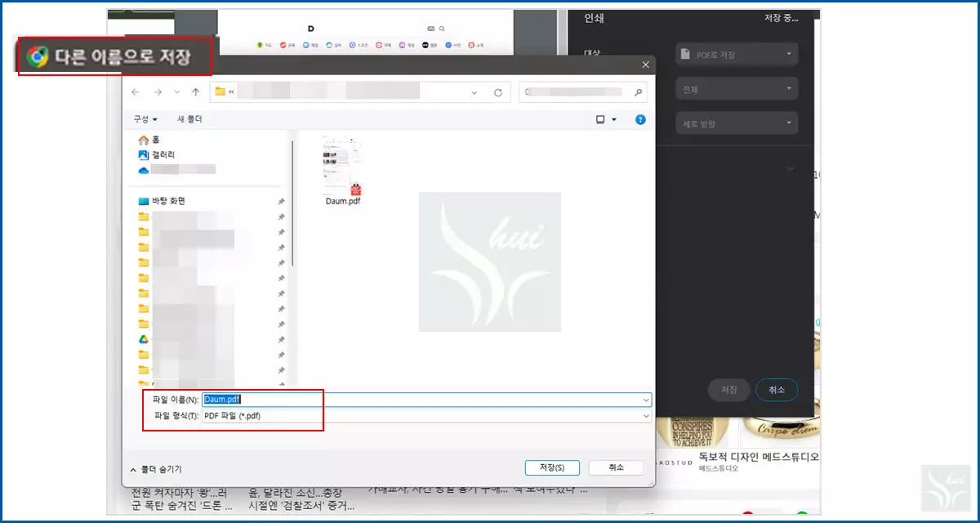Click the blue help question-mark icon
Screen dimensions: 980x523
pos(639,119)
